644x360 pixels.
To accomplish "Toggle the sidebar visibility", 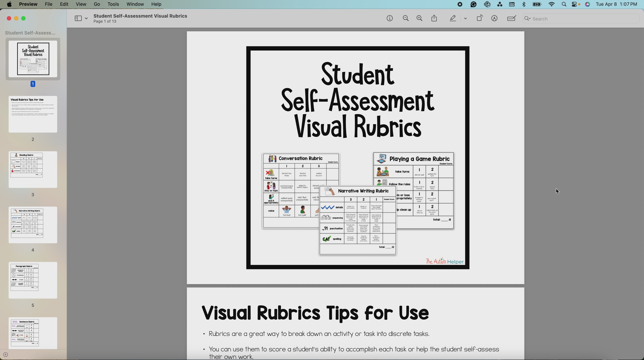I will (78, 18).
